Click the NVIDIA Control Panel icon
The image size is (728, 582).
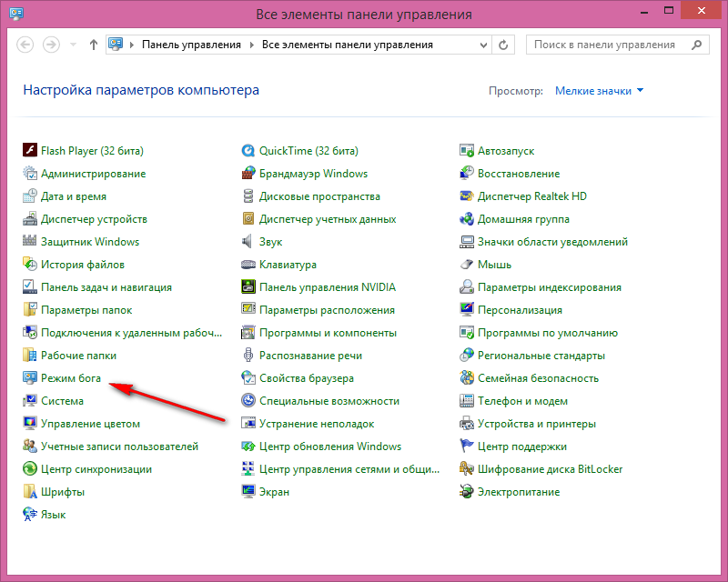coord(248,286)
